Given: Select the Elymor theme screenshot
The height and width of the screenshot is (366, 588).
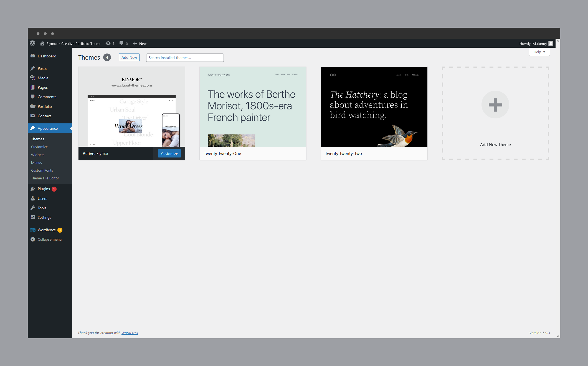Looking at the screenshot, I should (132, 107).
